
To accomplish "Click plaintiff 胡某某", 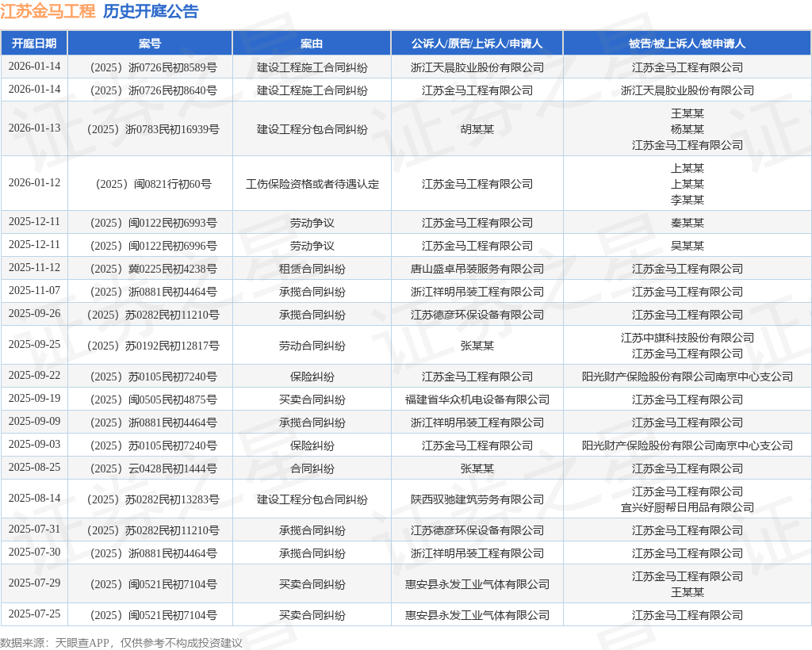I will click(477, 129).
